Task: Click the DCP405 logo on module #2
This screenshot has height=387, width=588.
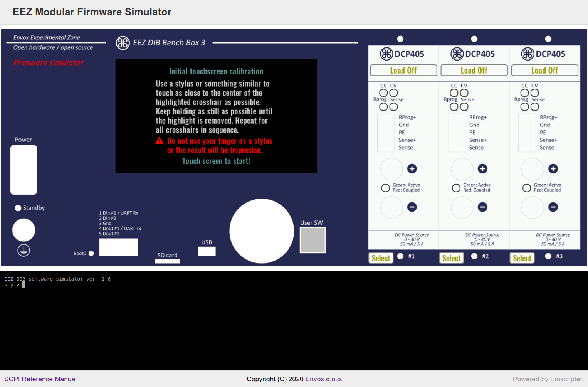Action: 457,54
